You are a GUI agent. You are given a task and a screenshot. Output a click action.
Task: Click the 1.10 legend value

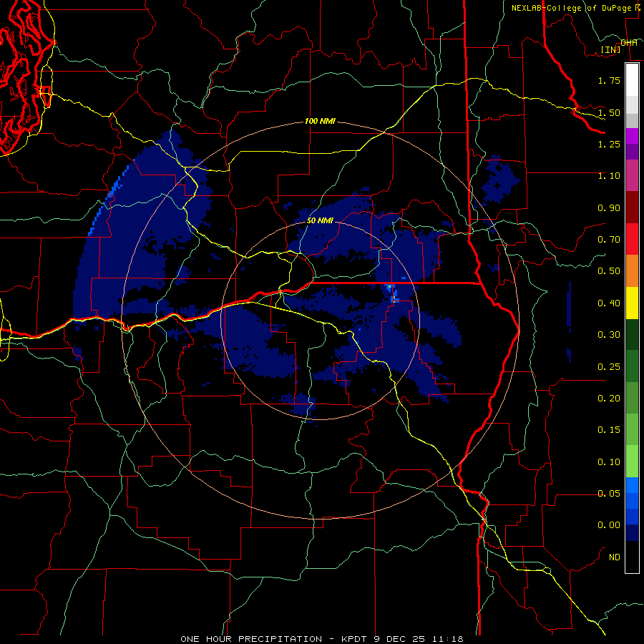(x=609, y=176)
